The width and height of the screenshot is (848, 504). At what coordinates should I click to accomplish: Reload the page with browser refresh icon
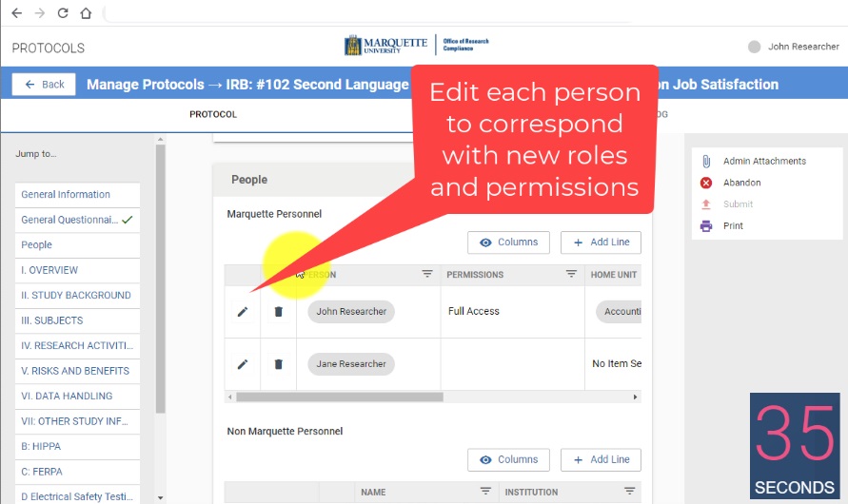click(x=63, y=13)
